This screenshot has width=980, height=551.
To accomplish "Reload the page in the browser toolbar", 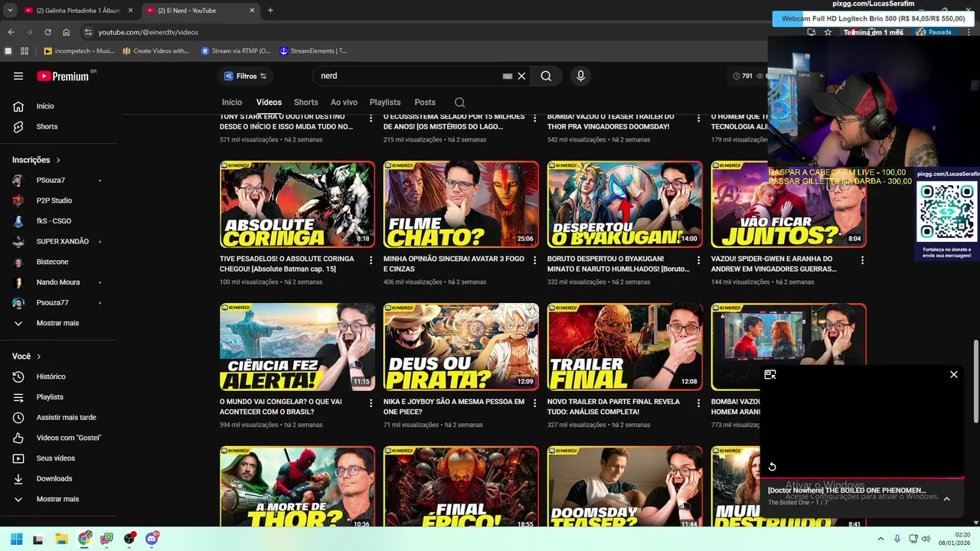I will [x=47, y=32].
